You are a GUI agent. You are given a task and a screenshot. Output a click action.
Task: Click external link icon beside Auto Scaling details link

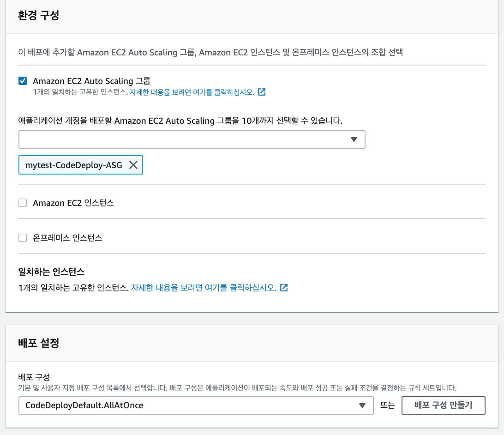262,92
